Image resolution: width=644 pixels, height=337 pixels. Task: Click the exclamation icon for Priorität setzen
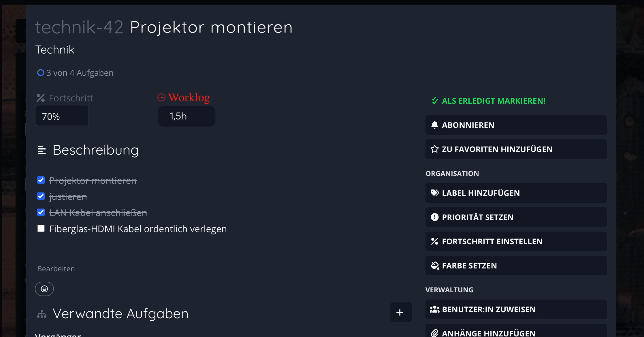pyautogui.click(x=434, y=217)
